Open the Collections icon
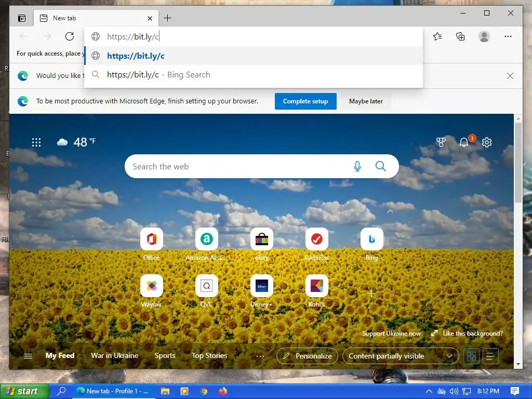The height and width of the screenshot is (399, 532). [460, 36]
